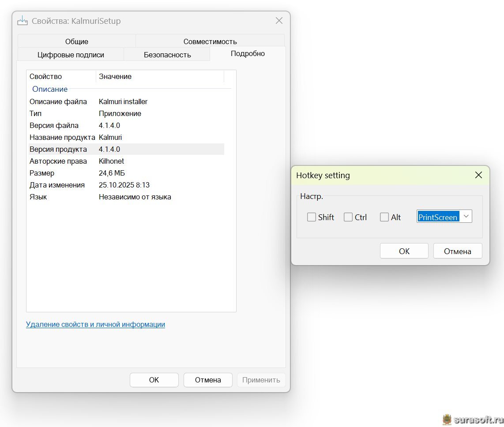This screenshot has height=427, width=504.
Task: Select the Размер property row
Action: pyautogui.click(x=126, y=173)
